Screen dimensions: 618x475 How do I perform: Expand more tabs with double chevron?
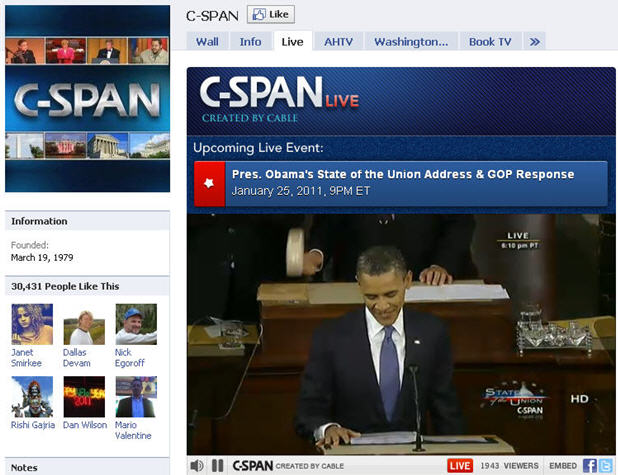(x=535, y=41)
